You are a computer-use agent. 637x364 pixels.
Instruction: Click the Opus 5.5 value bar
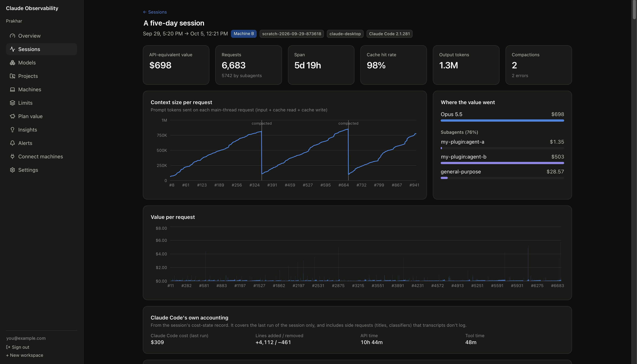502,121
